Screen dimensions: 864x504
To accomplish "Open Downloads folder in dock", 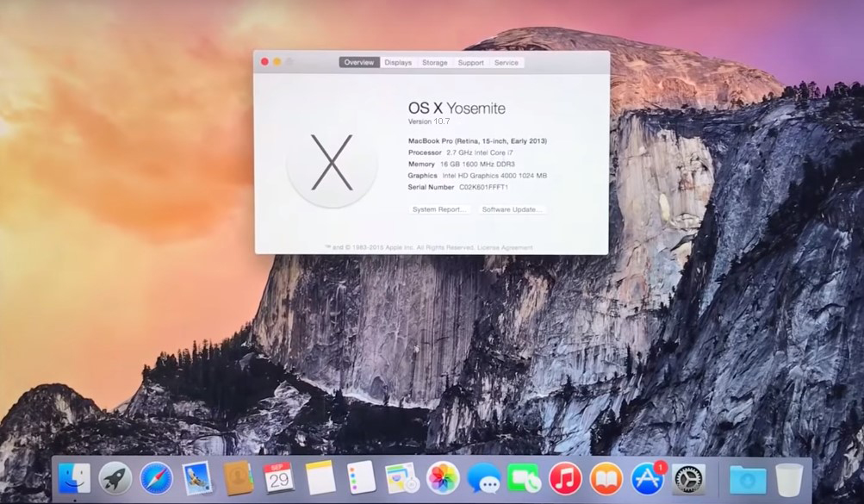I will point(748,479).
